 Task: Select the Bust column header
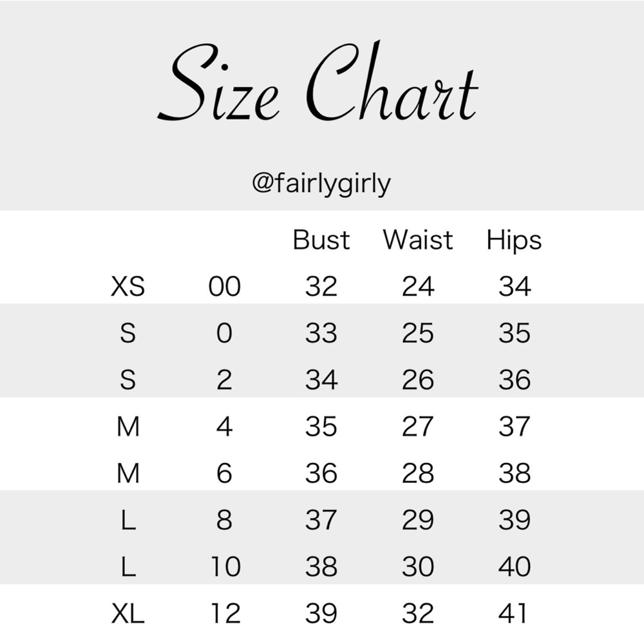click(x=321, y=240)
